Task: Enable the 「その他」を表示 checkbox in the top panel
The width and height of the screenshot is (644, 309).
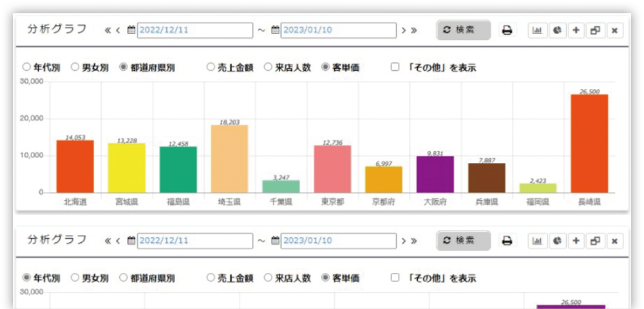Action: [395, 67]
